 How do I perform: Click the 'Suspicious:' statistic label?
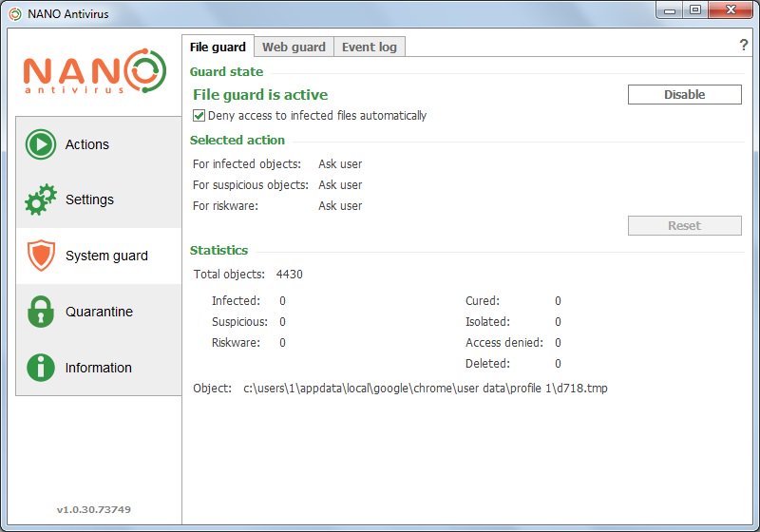coord(240,322)
